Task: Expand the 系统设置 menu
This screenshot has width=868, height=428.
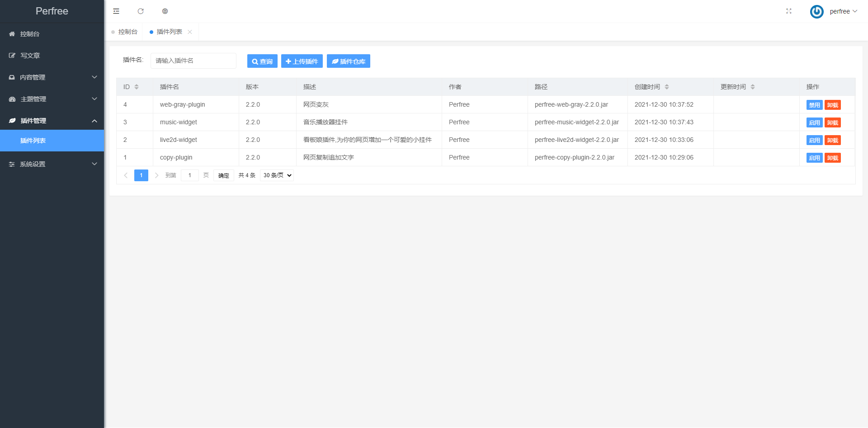Action: pos(52,164)
